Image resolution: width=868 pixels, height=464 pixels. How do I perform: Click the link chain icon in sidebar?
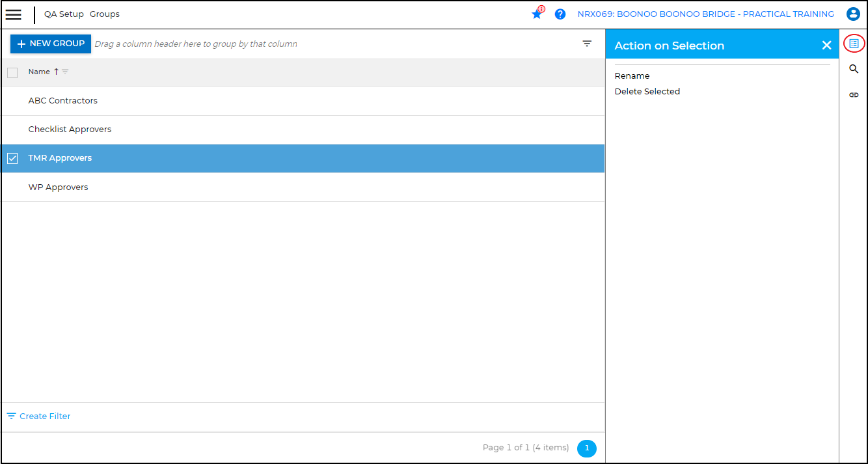[x=854, y=95]
